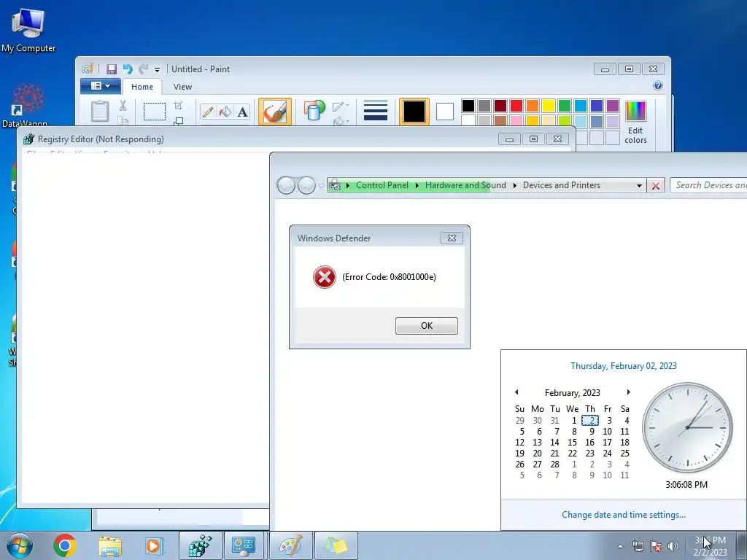The image size is (747, 560).
Task: Pick the red palette color in Paint
Action: [516, 105]
